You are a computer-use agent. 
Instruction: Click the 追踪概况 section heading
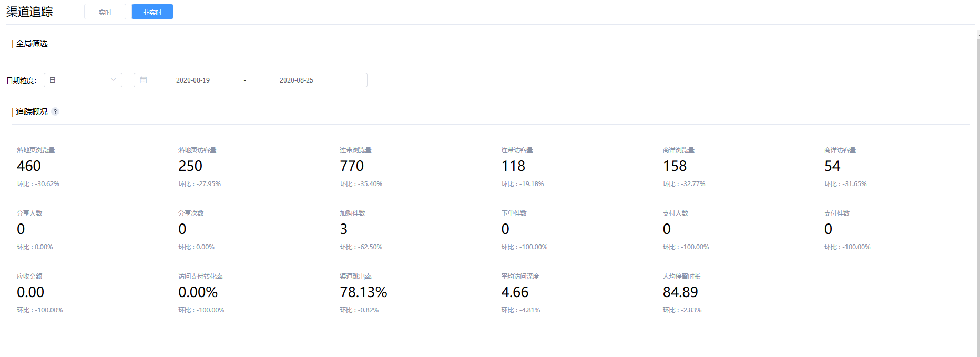click(32, 112)
